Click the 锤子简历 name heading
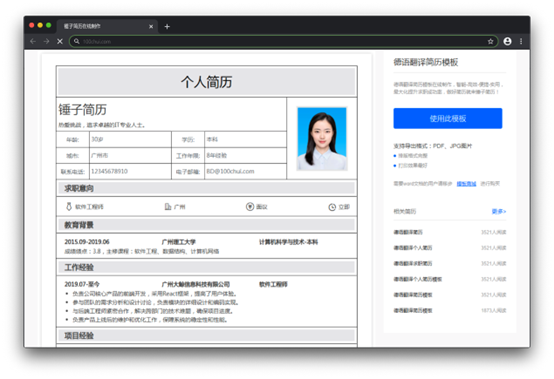Screen dimensions: 554x379 point(82,109)
